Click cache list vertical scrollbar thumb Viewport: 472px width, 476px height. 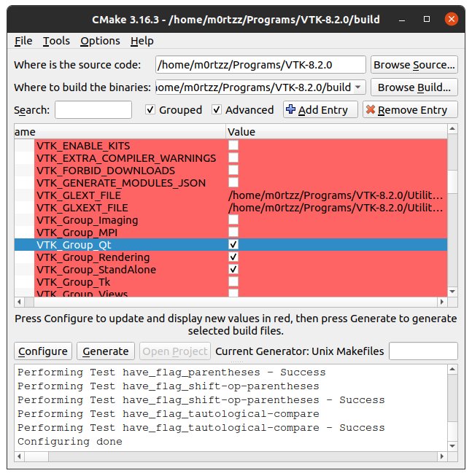click(452, 182)
